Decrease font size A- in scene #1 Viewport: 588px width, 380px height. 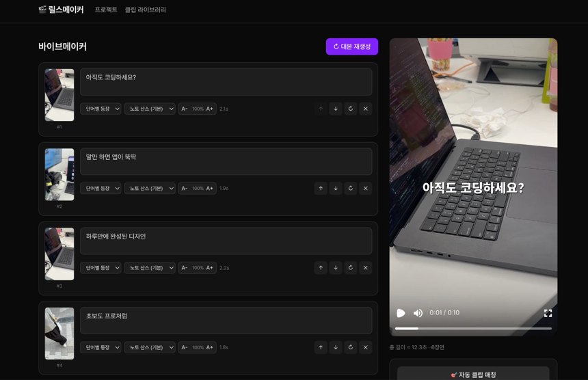click(x=185, y=109)
